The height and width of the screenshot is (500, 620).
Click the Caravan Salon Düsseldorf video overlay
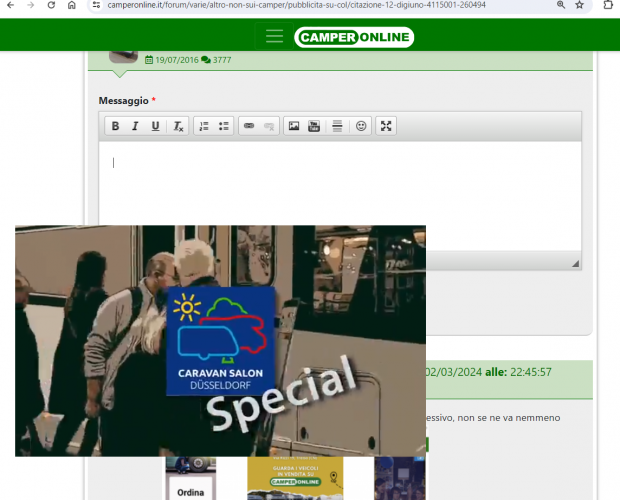point(220,341)
